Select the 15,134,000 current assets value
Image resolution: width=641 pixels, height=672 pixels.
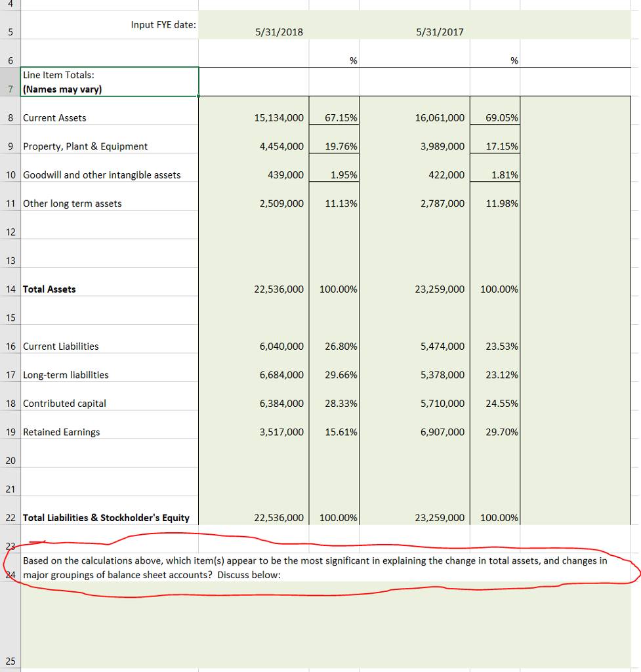254,110
